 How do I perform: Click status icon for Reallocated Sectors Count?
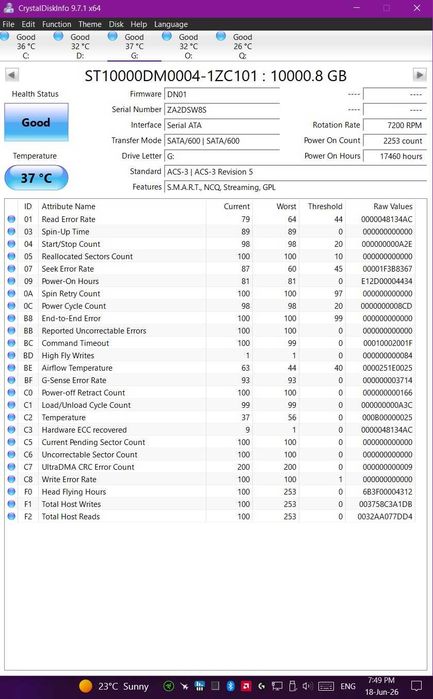tap(11, 256)
